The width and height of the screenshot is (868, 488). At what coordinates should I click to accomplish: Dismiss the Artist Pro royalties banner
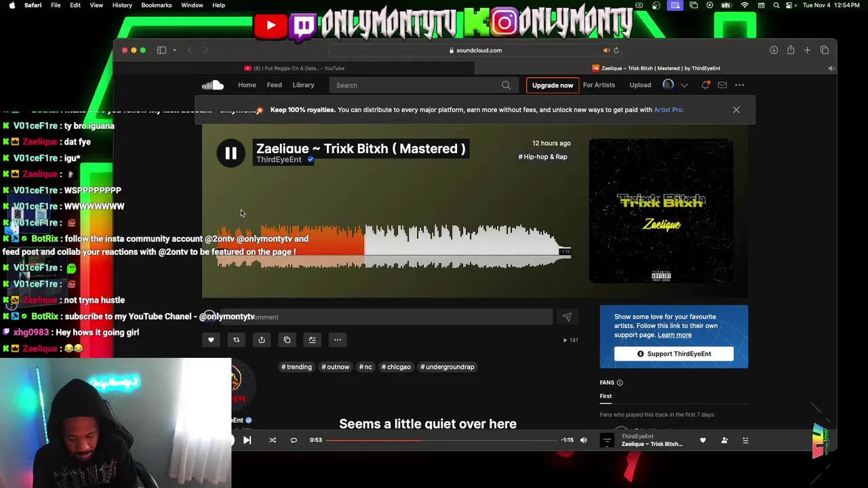tap(736, 110)
